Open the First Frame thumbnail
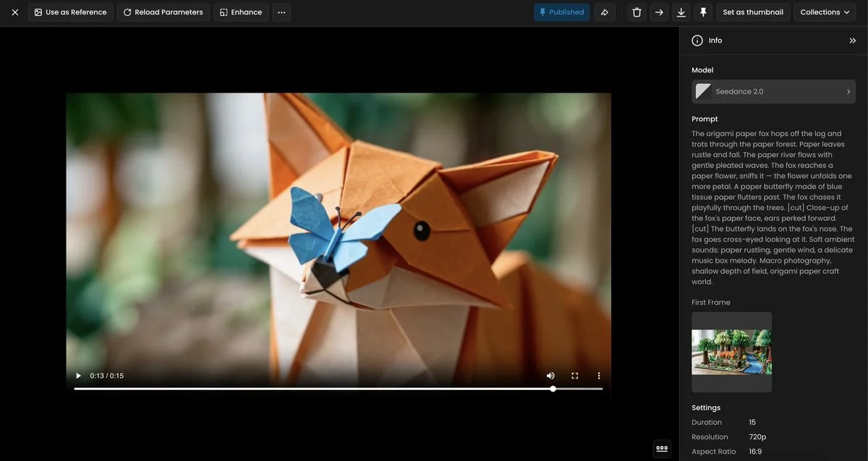Screen dimensions: 868x461 [x=731, y=352]
